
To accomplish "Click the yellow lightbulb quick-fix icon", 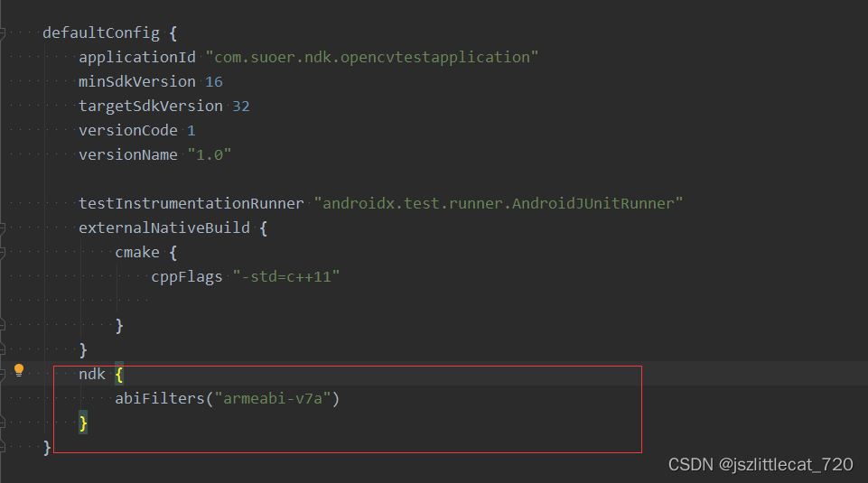I will click(x=19, y=370).
